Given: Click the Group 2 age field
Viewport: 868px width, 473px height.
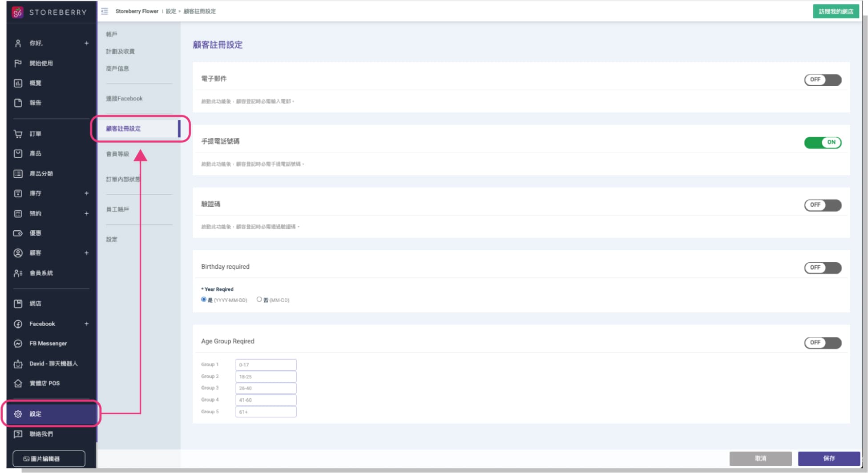Looking at the screenshot, I should click(x=266, y=377).
